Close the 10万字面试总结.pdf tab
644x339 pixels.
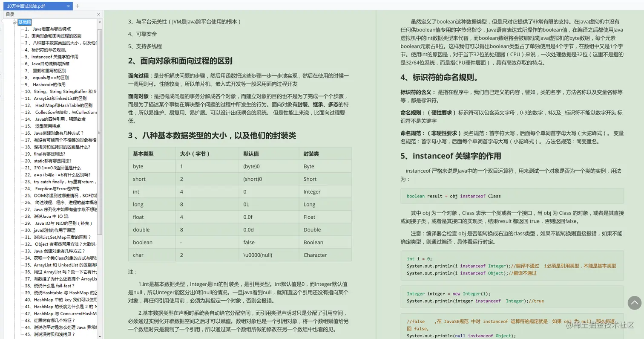coord(69,6)
